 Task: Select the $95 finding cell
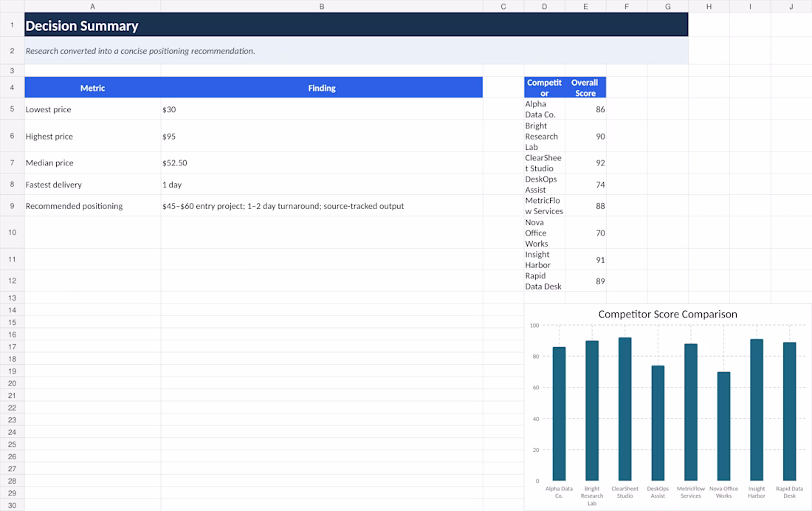coord(322,137)
